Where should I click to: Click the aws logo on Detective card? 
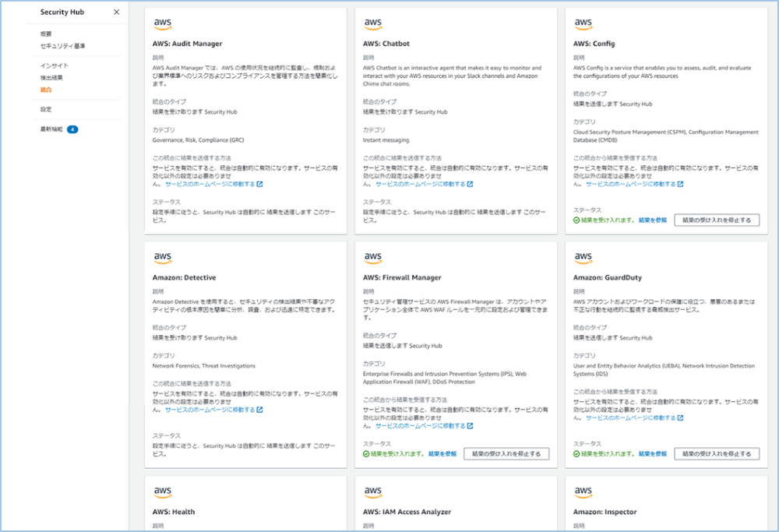pyautogui.click(x=163, y=258)
